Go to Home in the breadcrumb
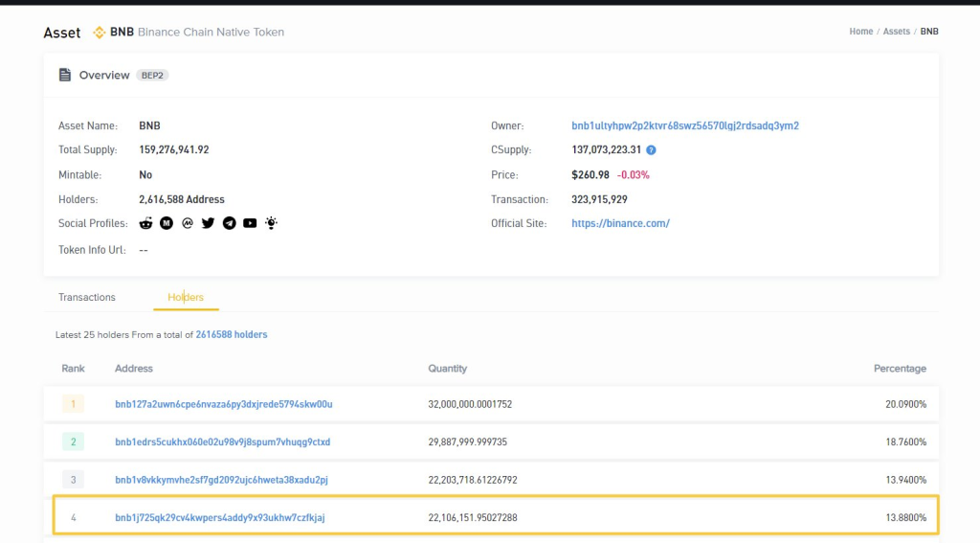 [860, 32]
